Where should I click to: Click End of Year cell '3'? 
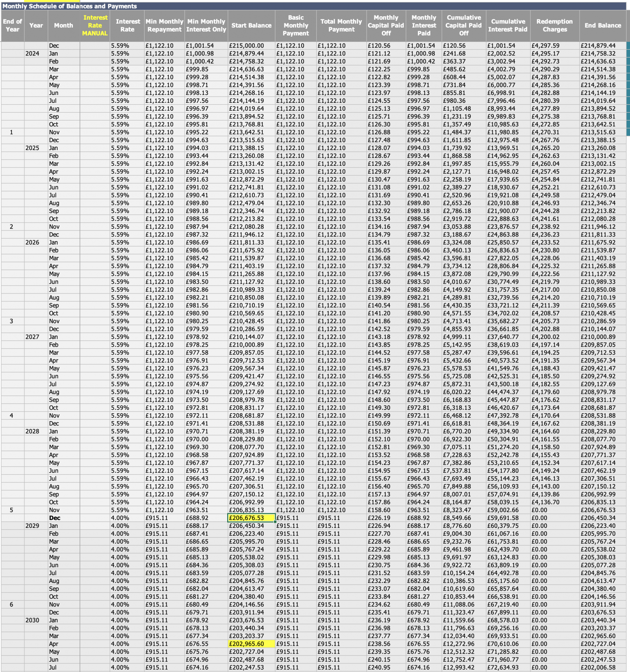click(x=13, y=321)
